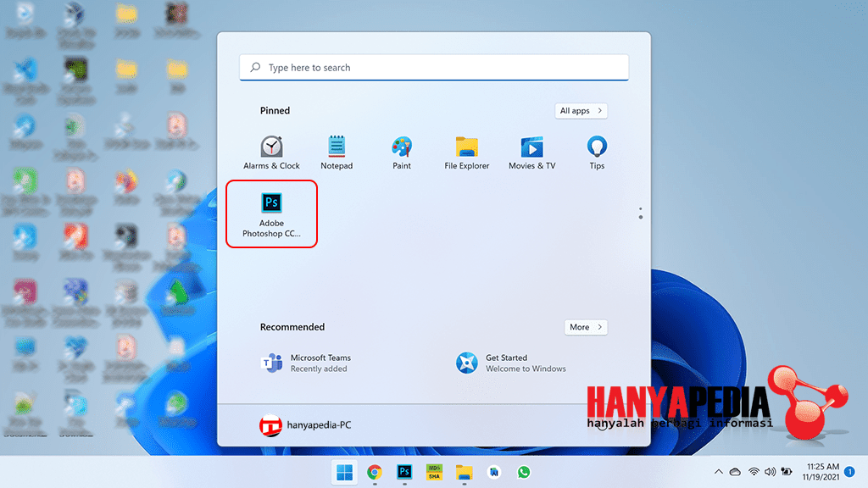Launch Notepad from the Pinned section
The height and width of the screenshot is (488, 868).
[337, 153]
